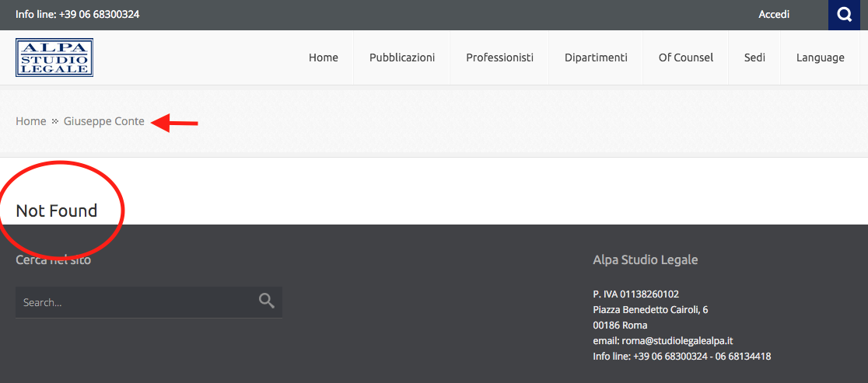The width and height of the screenshot is (868, 383).
Task: Expand the Professionisti menu
Action: click(499, 57)
